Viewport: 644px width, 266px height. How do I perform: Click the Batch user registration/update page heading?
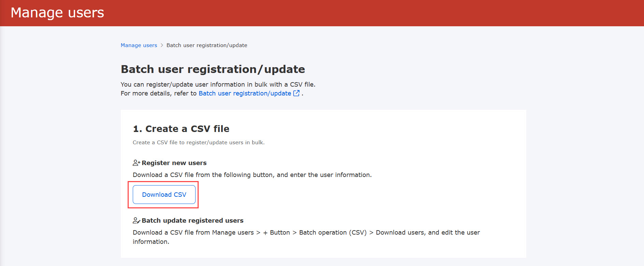(213, 69)
